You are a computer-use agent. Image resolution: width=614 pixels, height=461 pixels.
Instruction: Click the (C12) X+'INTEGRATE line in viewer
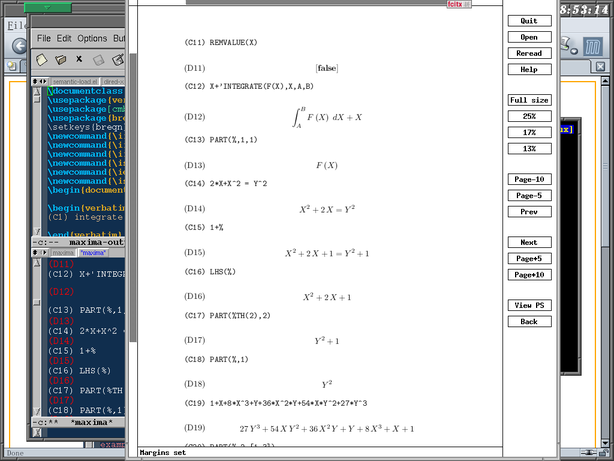[249, 86]
